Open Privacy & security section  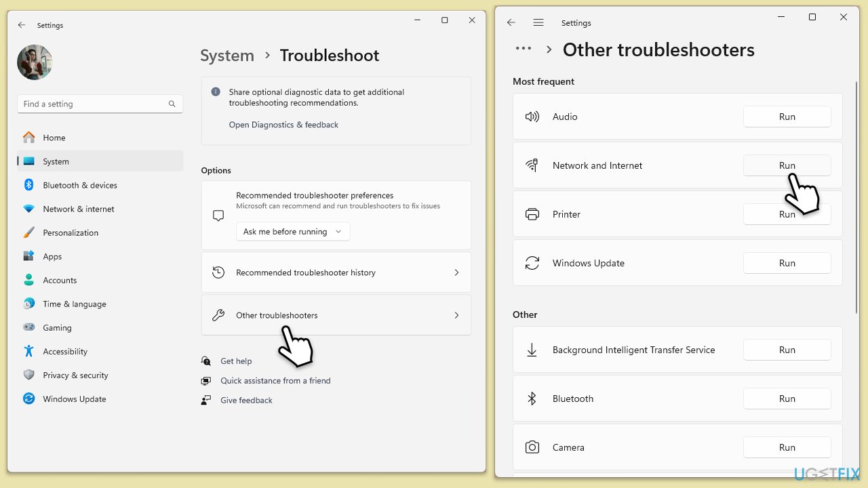pyautogui.click(x=75, y=375)
